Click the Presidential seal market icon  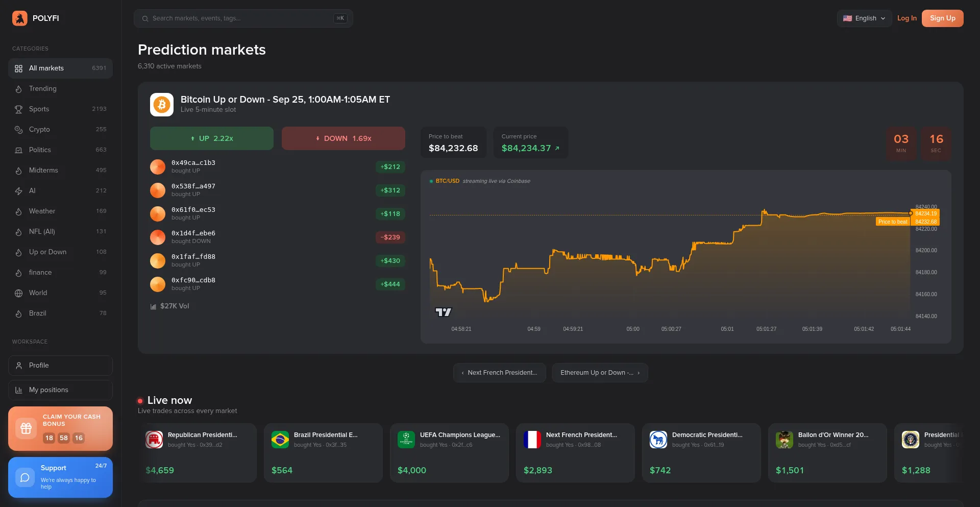point(911,440)
